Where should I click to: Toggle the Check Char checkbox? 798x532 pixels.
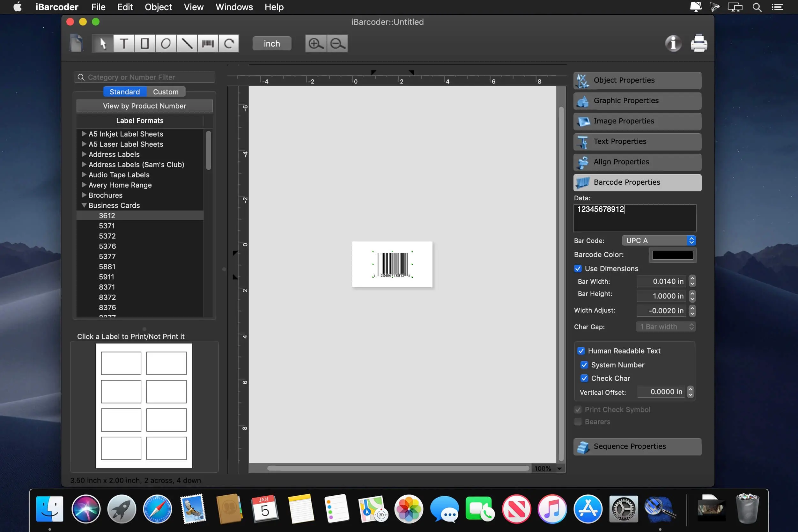[x=584, y=378]
